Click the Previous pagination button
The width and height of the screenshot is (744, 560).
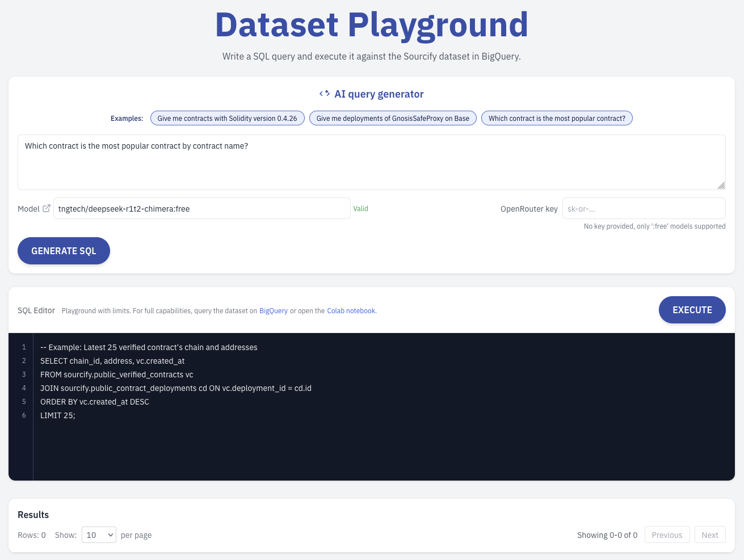pyautogui.click(x=667, y=534)
